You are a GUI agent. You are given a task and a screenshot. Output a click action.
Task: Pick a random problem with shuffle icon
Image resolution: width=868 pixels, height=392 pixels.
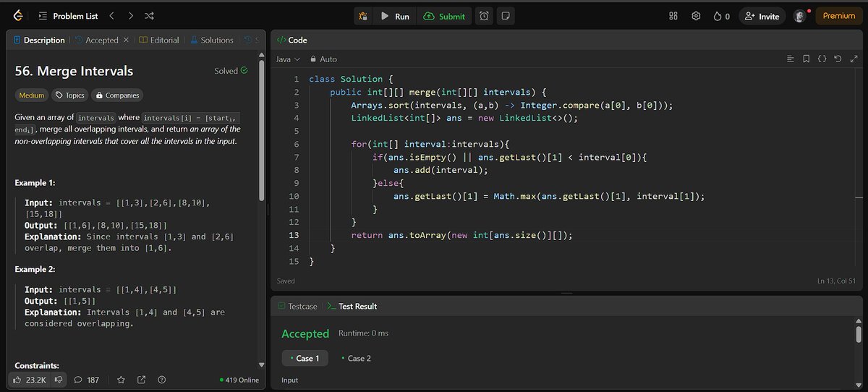(149, 16)
